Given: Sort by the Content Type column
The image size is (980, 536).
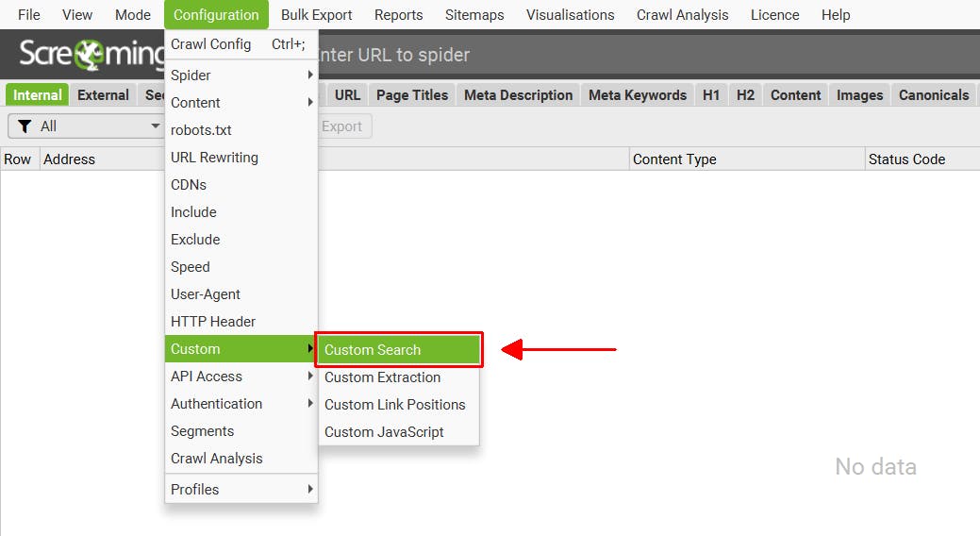Looking at the screenshot, I should pos(746,159).
